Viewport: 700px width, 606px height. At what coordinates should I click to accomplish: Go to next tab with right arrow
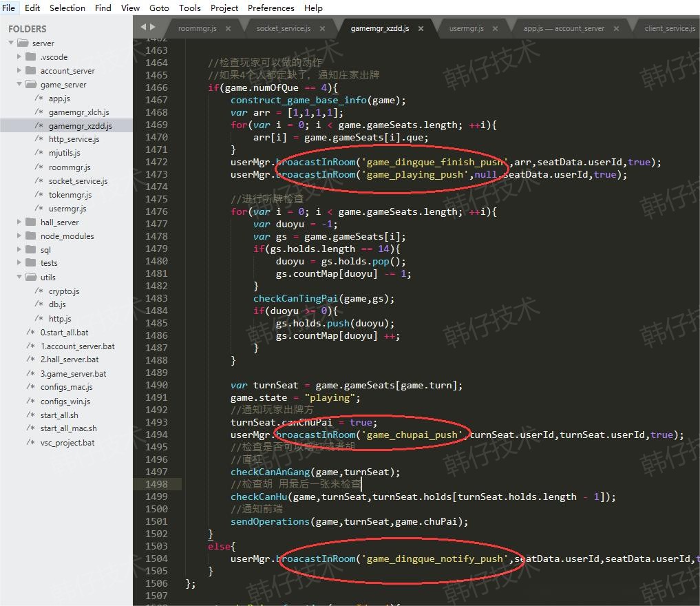point(153,27)
